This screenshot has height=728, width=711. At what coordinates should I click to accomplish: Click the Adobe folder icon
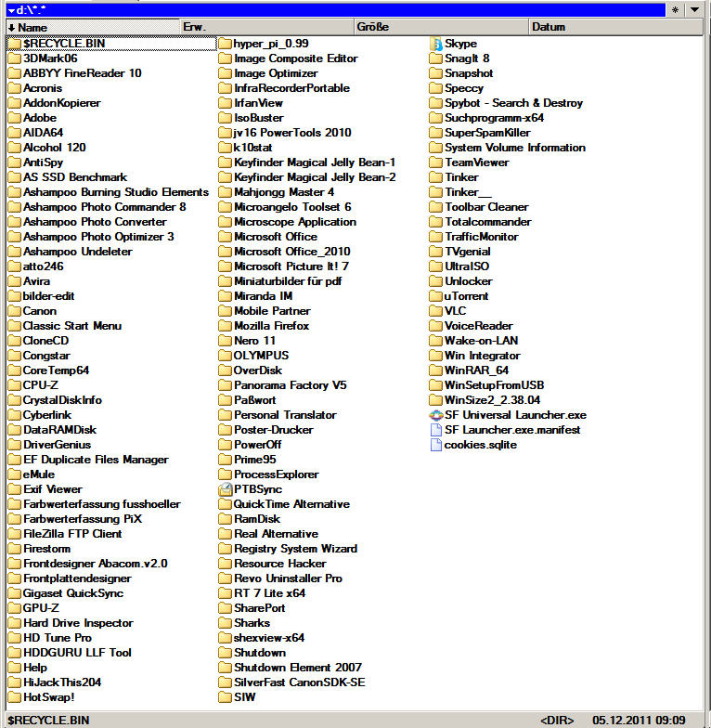[x=15, y=118]
